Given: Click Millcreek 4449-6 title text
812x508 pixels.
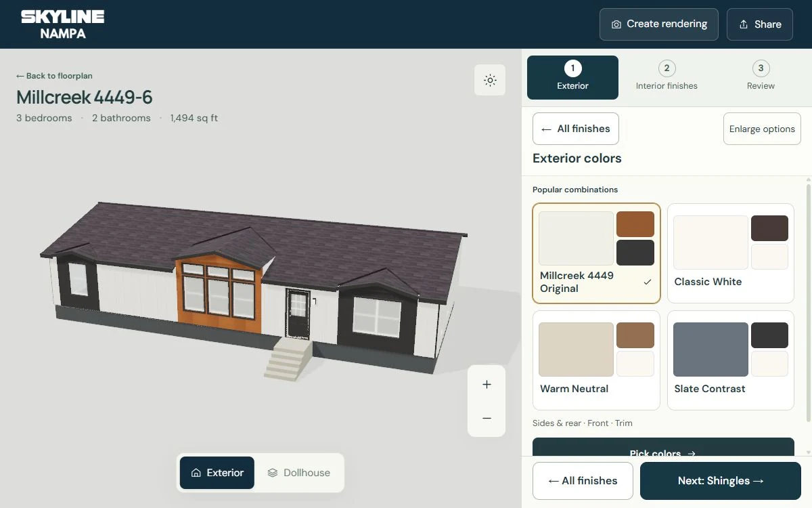Looking at the screenshot, I should [x=85, y=98].
